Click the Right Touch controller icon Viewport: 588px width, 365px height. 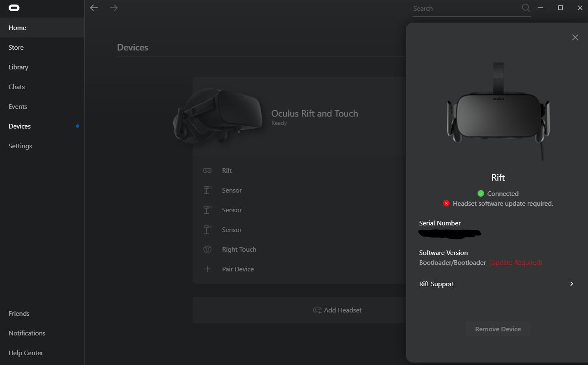(x=207, y=249)
